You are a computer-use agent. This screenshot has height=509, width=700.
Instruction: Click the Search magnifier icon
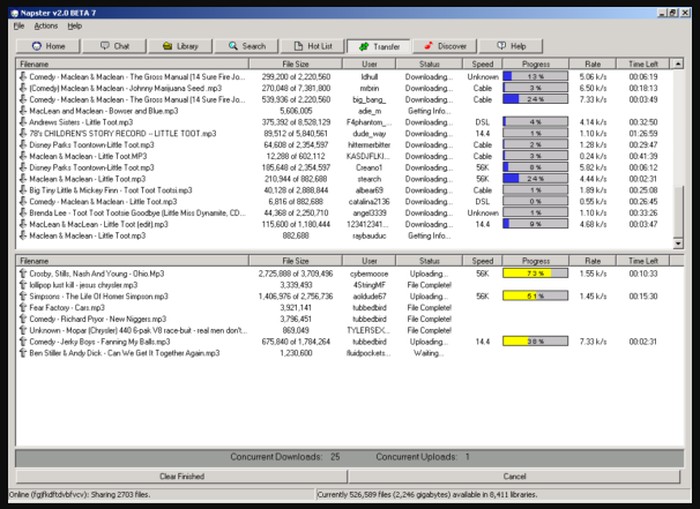pos(233,46)
